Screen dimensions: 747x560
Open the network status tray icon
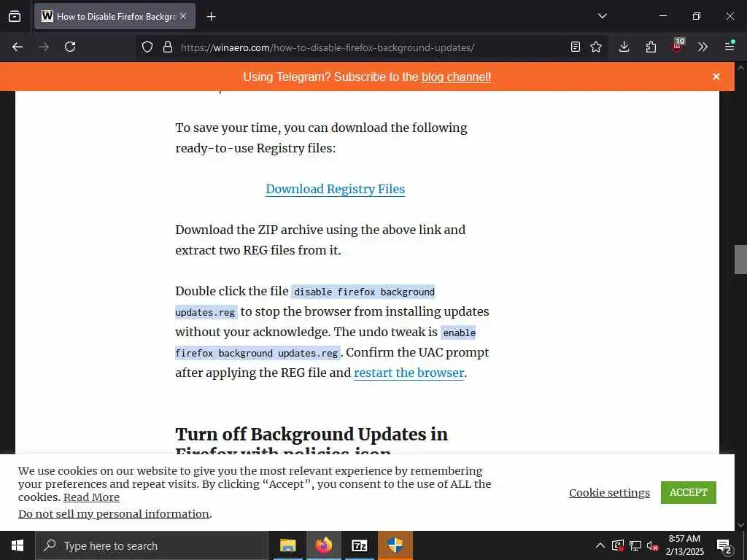pos(635,545)
